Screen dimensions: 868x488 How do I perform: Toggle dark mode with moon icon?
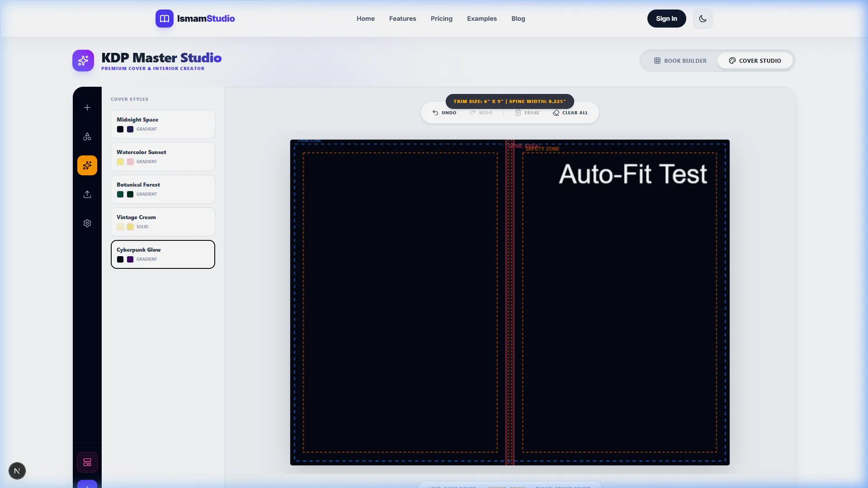click(703, 19)
